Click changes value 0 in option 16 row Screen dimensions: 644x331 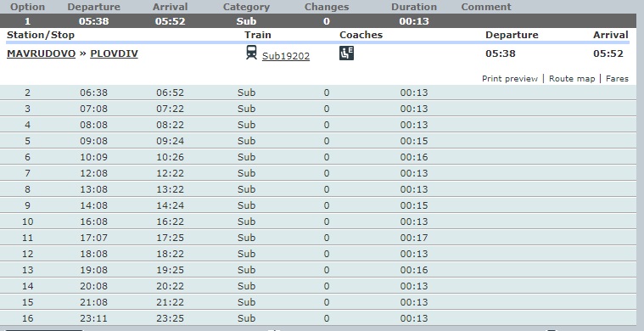point(327,318)
